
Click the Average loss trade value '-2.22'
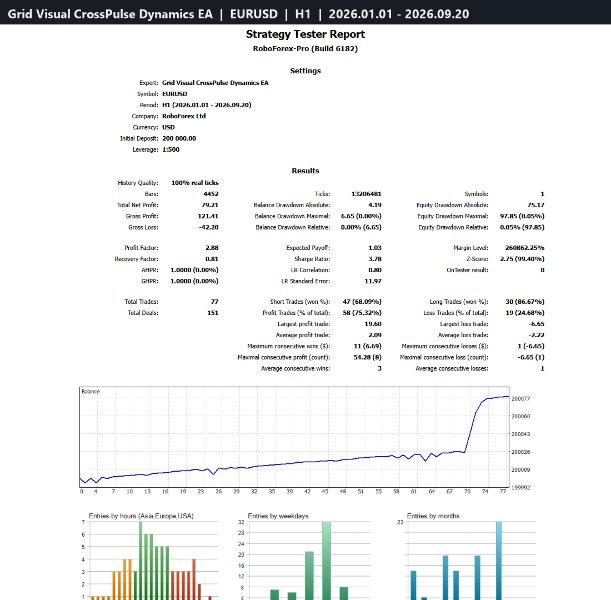[x=537, y=335]
